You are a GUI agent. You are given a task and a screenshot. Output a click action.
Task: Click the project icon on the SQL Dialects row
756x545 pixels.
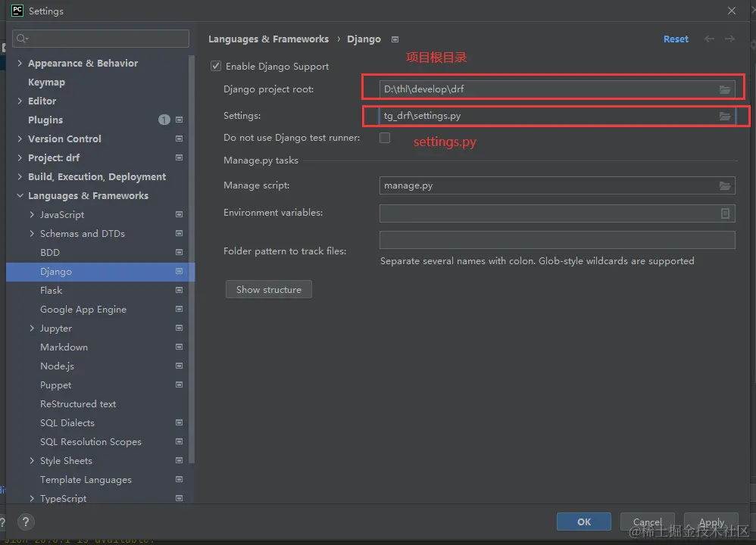click(x=179, y=422)
